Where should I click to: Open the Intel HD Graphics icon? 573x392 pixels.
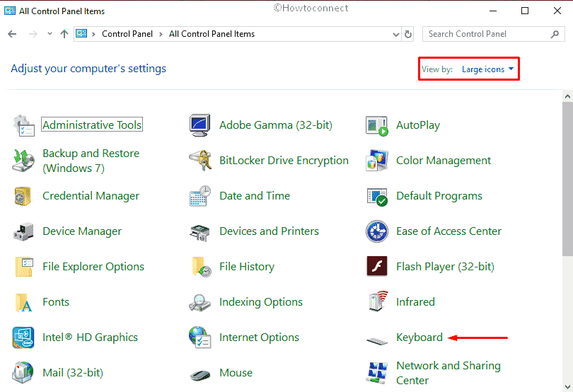point(23,337)
